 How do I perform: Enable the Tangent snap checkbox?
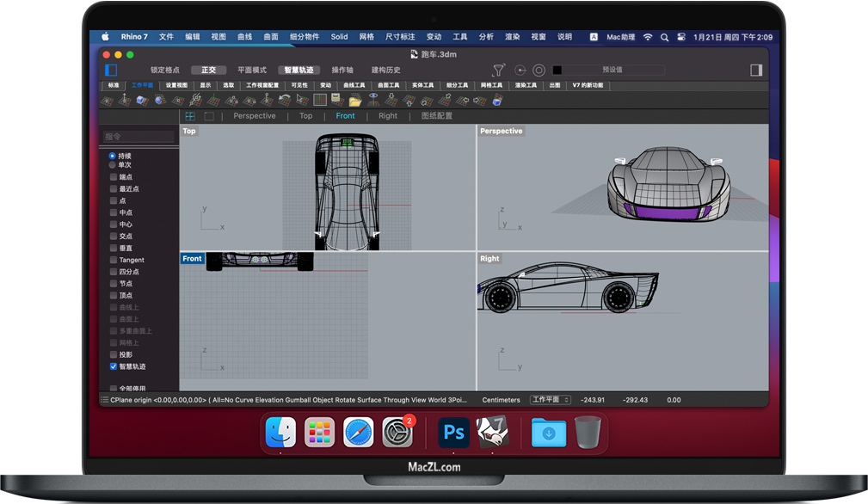114,260
